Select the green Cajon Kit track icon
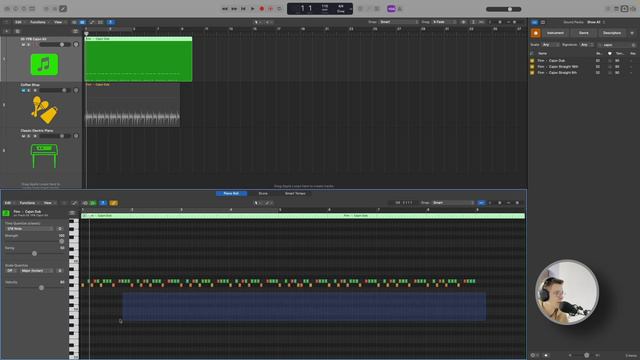Screen dimensions: 640x360 44,64
